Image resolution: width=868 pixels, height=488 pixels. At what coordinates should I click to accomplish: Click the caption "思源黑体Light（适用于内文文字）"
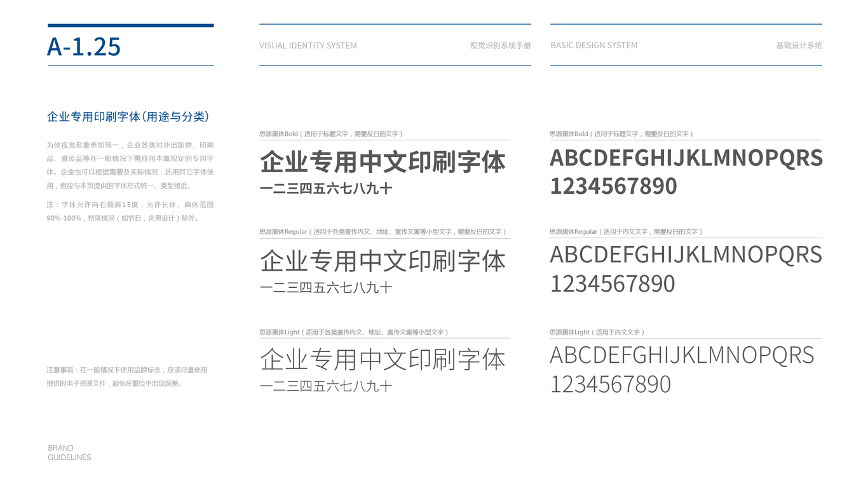tap(597, 332)
